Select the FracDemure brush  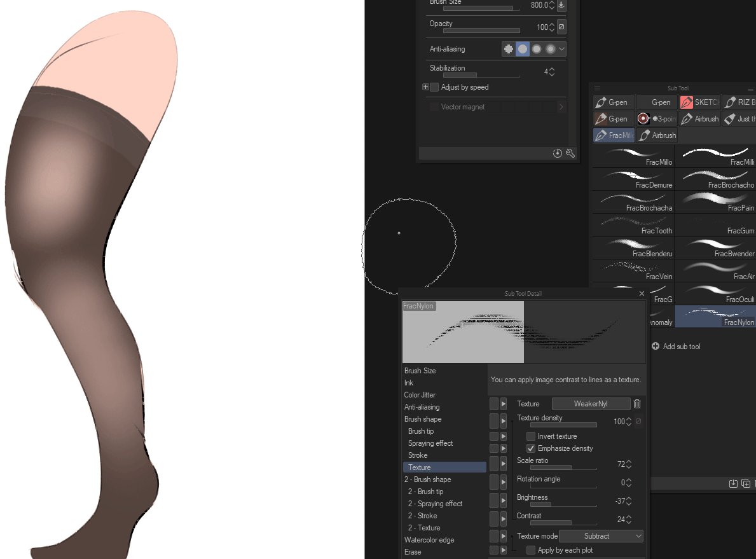[x=633, y=179]
